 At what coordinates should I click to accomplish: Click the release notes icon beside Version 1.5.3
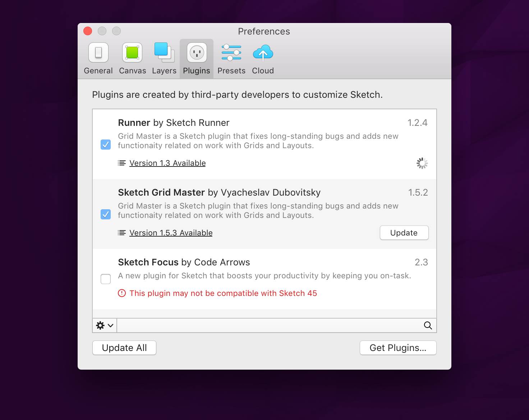coord(122,233)
